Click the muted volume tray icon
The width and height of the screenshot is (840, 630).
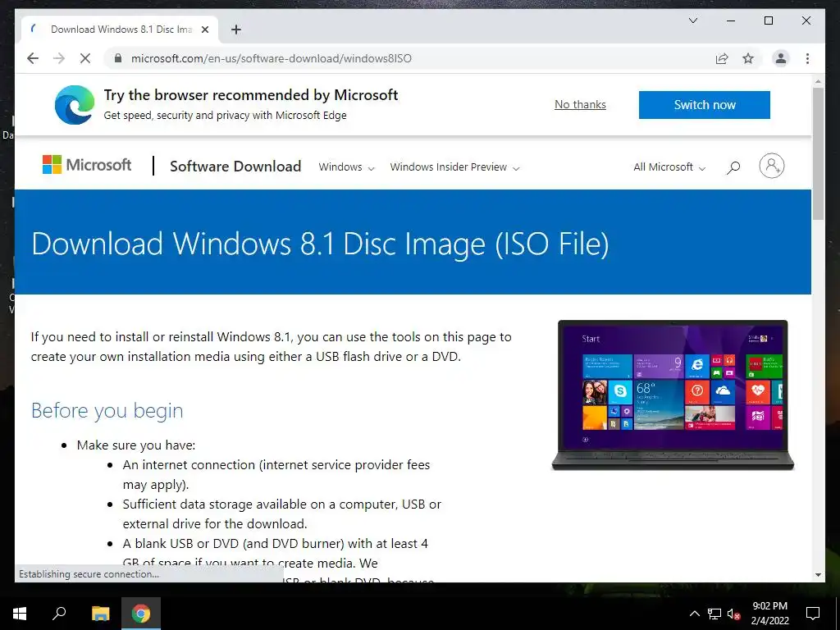pyautogui.click(x=734, y=614)
